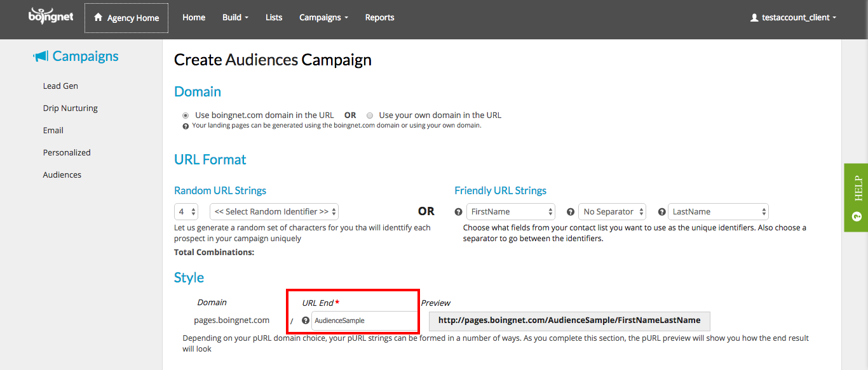Go to Agency Home
868x370 pixels.
(126, 18)
